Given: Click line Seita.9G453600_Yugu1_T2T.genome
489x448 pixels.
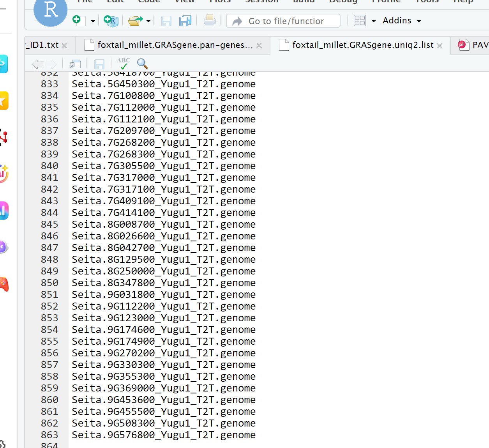Looking at the screenshot, I should (164, 400).
